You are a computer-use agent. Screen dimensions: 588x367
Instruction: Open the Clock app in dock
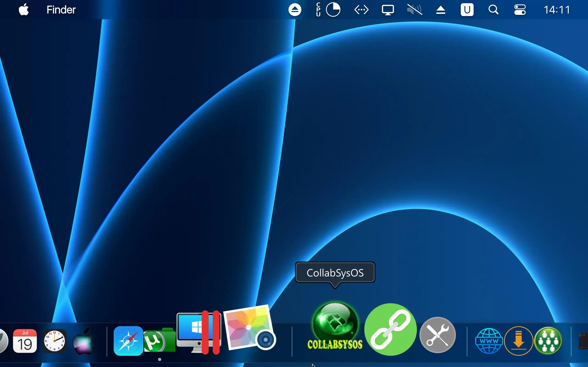click(54, 341)
